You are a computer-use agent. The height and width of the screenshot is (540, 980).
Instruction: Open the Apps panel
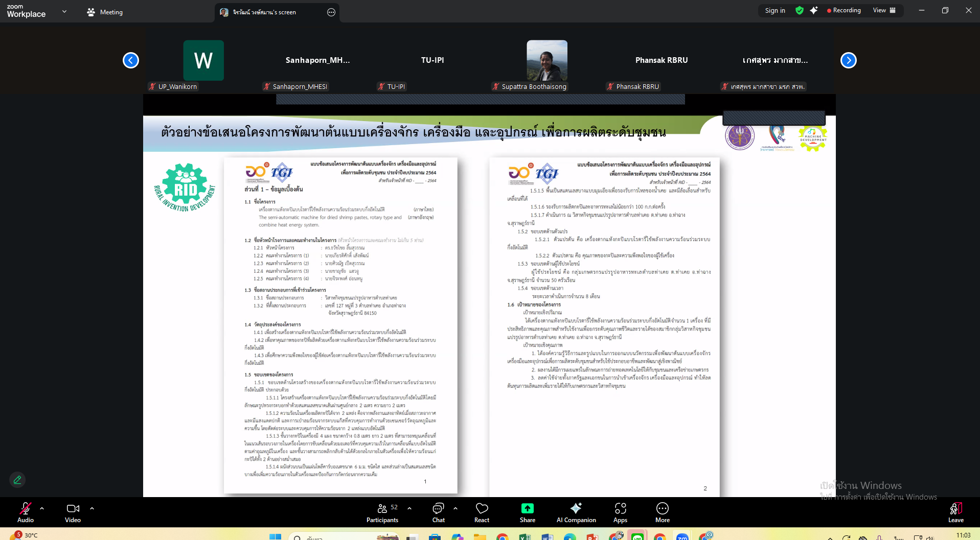tap(620, 512)
